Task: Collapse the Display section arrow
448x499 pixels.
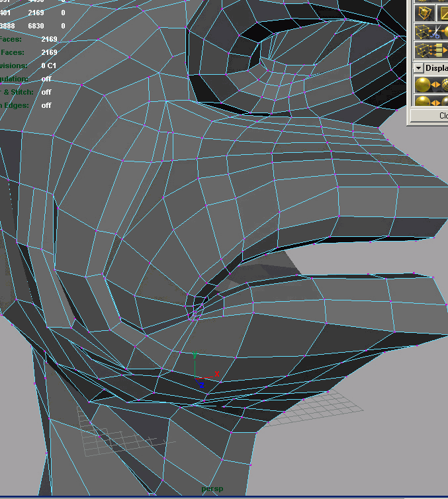Action: coord(418,68)
